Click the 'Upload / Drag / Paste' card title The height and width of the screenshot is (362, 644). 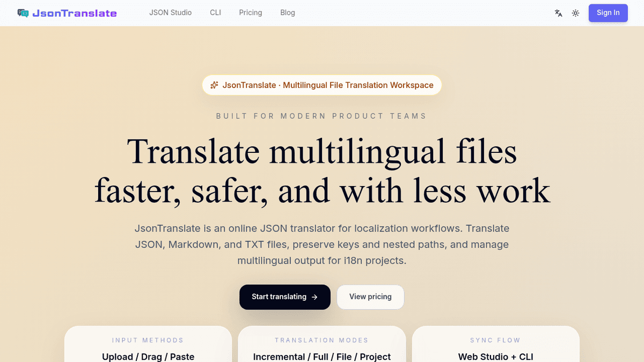148,357
